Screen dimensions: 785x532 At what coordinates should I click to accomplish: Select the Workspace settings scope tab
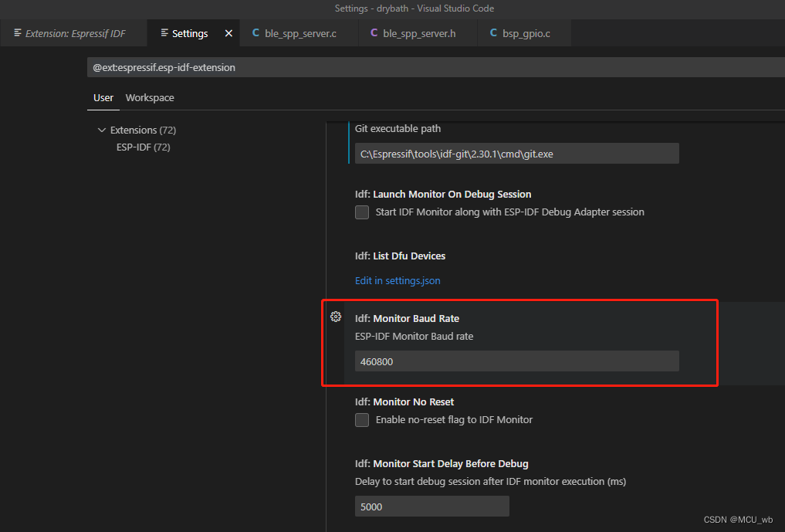click(150, 98)
